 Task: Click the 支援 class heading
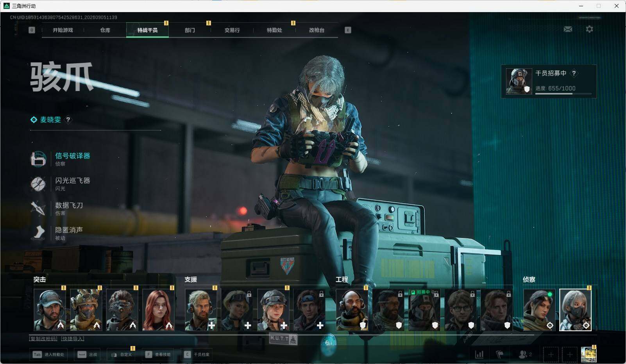(x=191, y=280)
